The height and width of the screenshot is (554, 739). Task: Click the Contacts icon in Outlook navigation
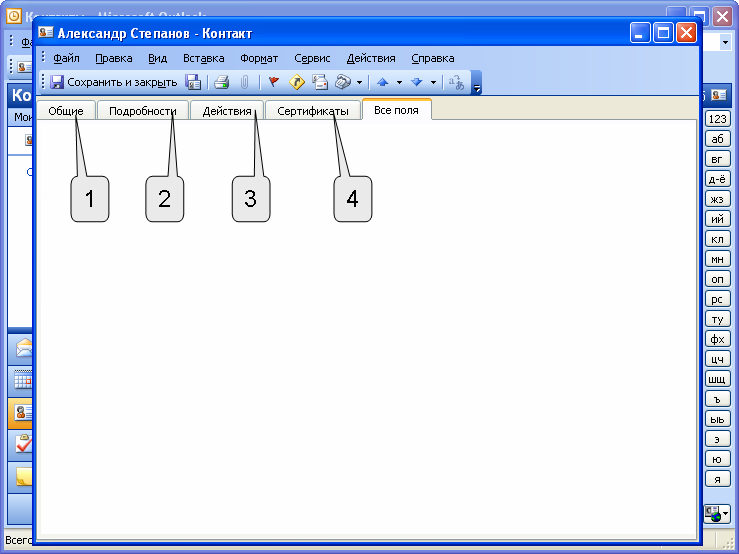(22, 413)
